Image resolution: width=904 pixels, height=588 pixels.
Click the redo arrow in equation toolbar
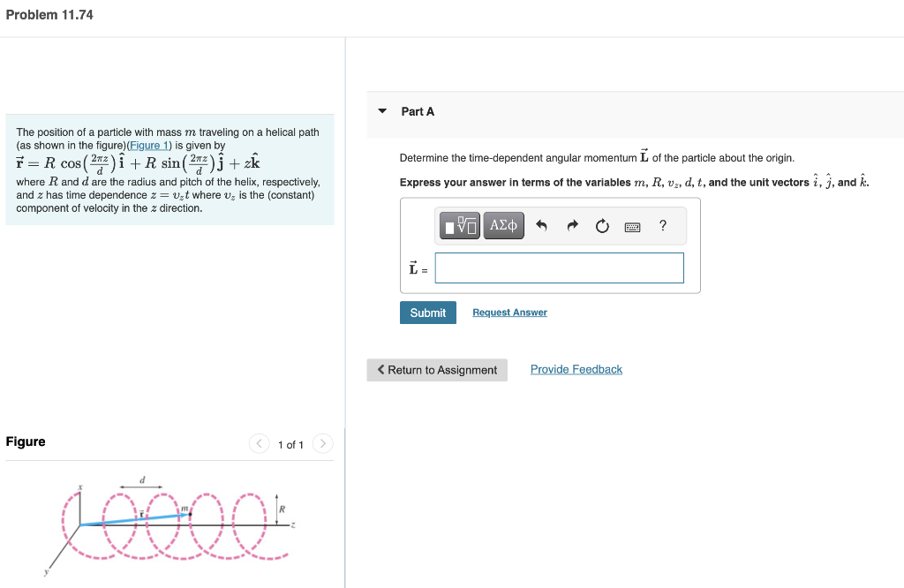572,225
